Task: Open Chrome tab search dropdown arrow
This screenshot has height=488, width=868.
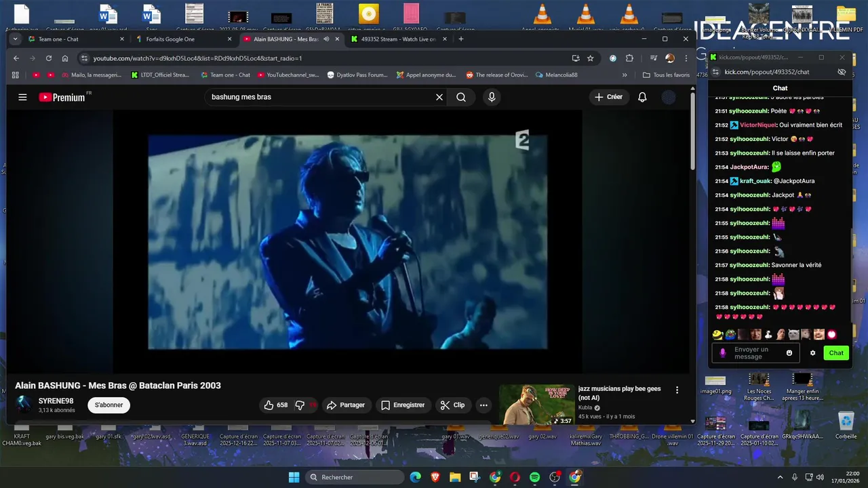Action: pos(15,39)
